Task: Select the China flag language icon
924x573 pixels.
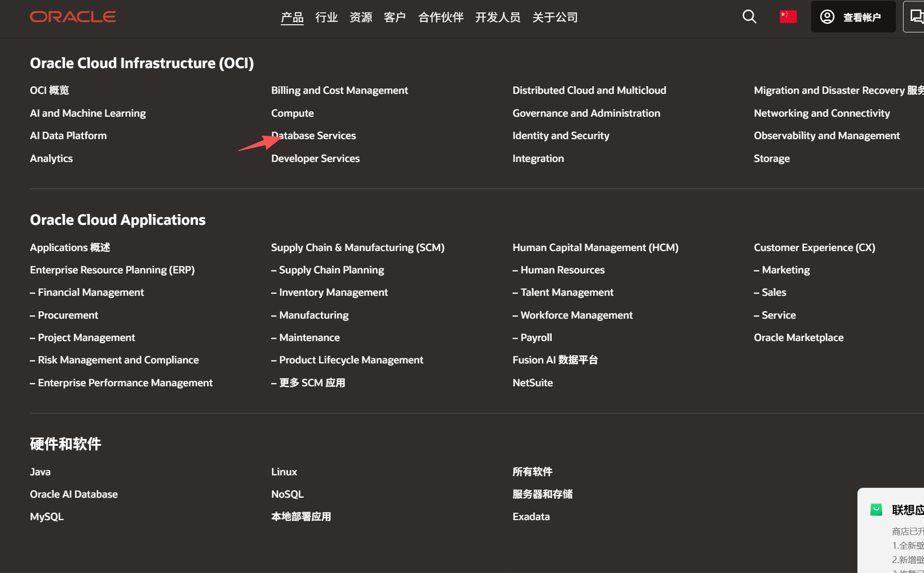Action: click(x=788, y=17)
